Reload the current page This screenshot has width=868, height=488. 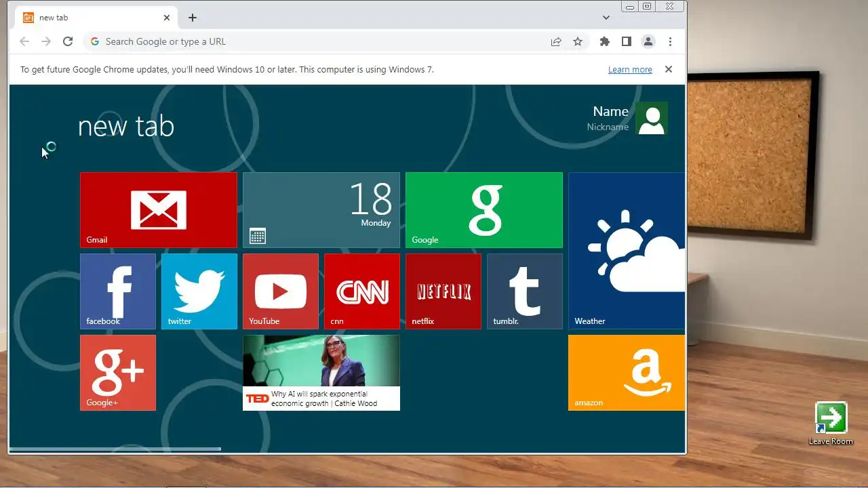tap(68, 41)
